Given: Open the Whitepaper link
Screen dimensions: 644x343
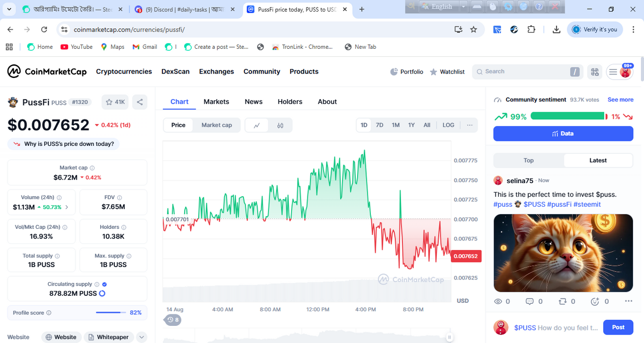Looking at the screenshot, I should pyautogui.click(x=108, y=337).
